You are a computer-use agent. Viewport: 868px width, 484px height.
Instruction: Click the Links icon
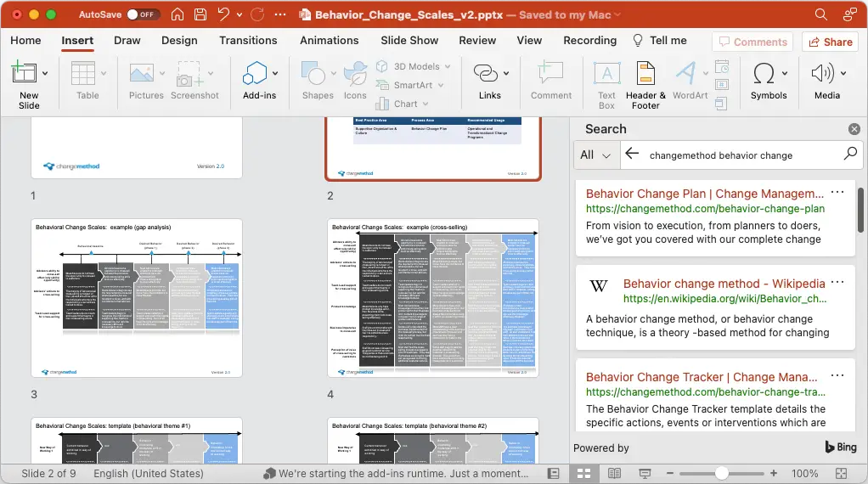486,73
